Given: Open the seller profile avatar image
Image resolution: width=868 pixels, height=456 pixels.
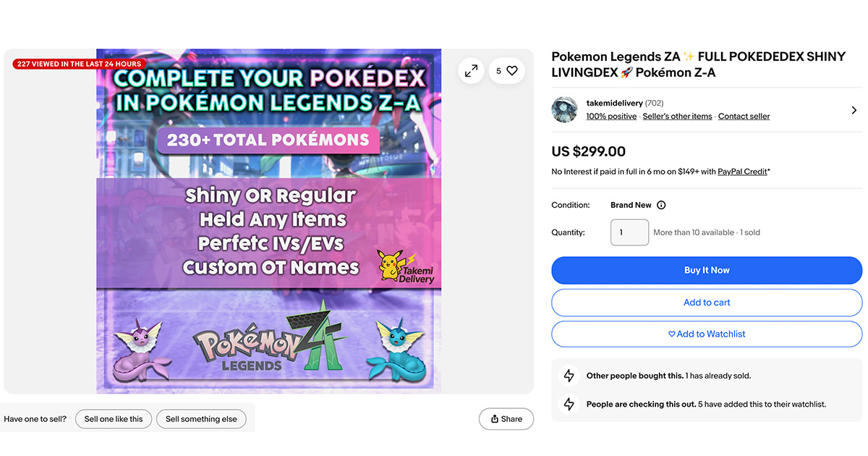Looking at the screenshot, I should (x=564, y=109).
